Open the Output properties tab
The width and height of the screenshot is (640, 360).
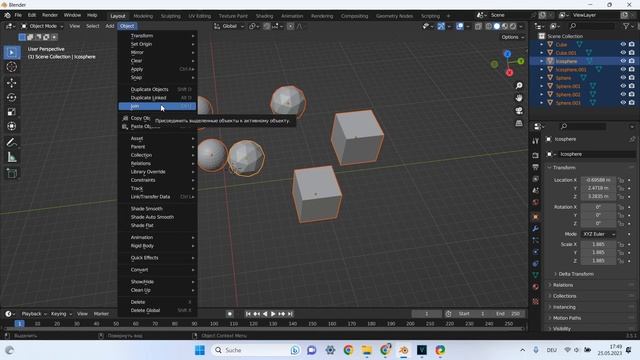click(x=536, y=167)
